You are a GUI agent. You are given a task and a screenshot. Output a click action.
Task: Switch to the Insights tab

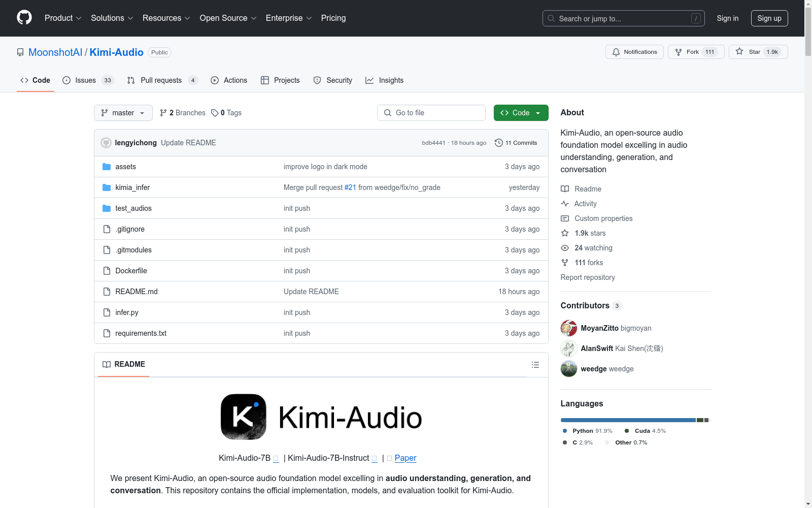(x=385, y=80)
